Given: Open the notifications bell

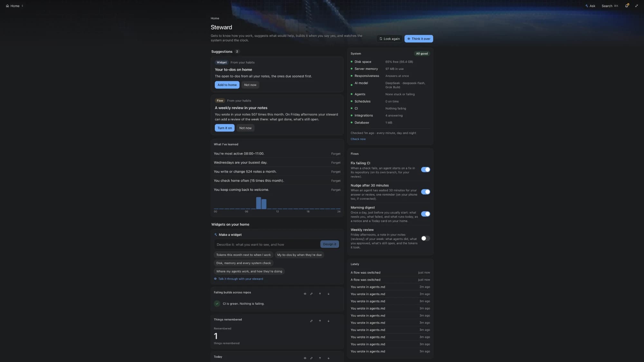Looking at the screenshot, I should tap(627, 6).
